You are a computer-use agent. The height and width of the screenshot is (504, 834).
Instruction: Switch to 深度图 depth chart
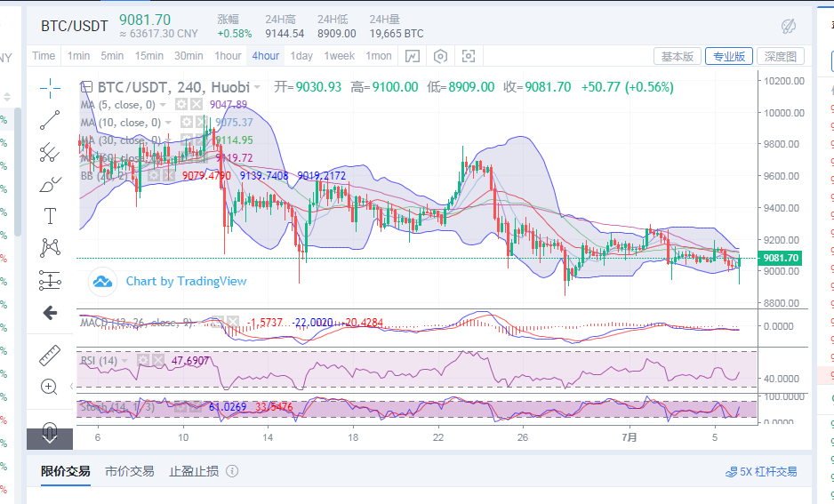[x=781, y=56]
